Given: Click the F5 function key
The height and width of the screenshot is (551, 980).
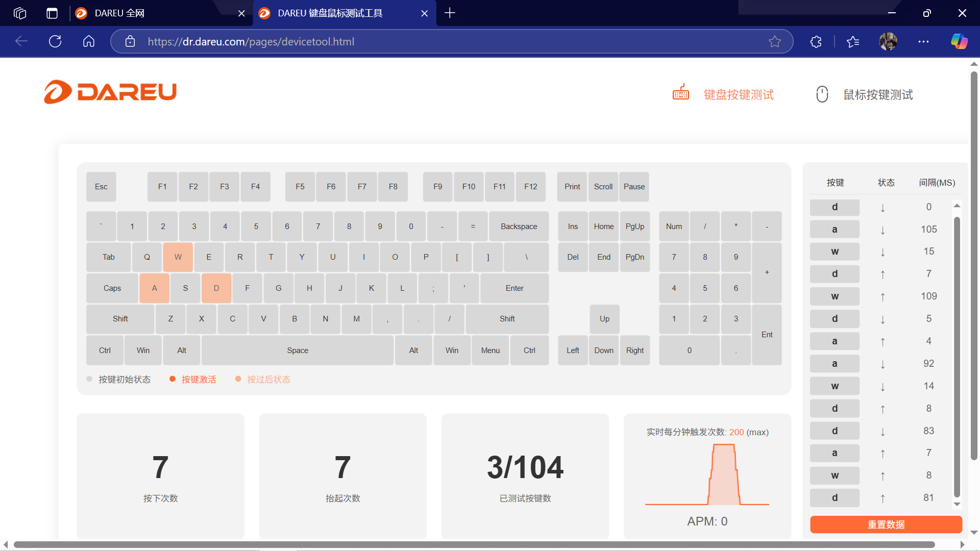Looking at the screenshot, I should (x=300, y=187).
